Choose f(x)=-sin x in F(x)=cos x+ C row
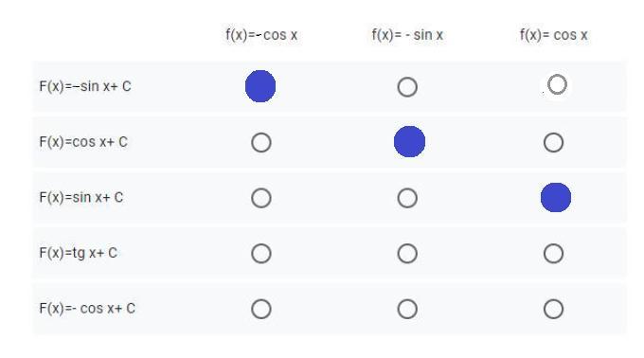The width and height of the screenshot is (644, 358). pos(409,142)
